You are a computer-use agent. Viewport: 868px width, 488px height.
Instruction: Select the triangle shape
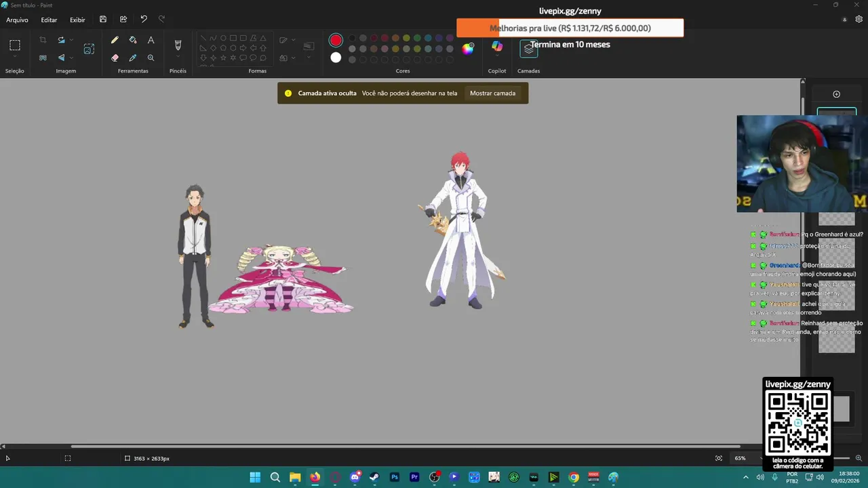pos(263,38)
